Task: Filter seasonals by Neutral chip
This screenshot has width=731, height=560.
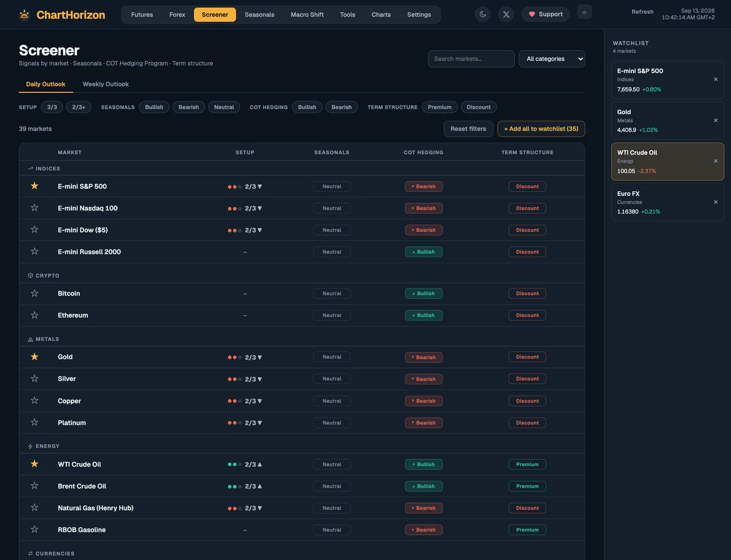Action: [224, 107]
